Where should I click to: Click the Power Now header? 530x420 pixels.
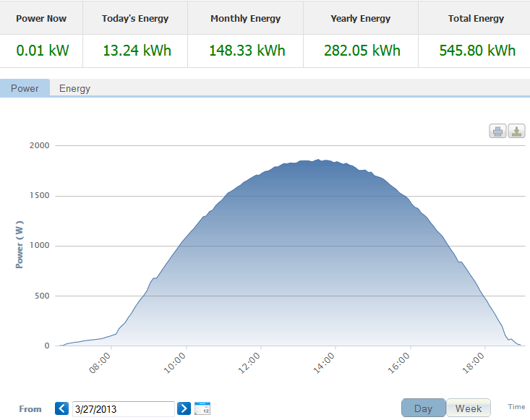point(41,19)
